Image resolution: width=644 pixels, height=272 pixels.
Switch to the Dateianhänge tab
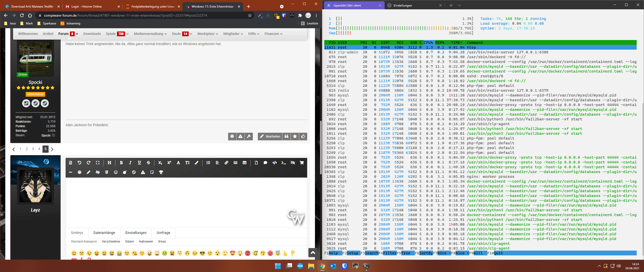[104, 233]
